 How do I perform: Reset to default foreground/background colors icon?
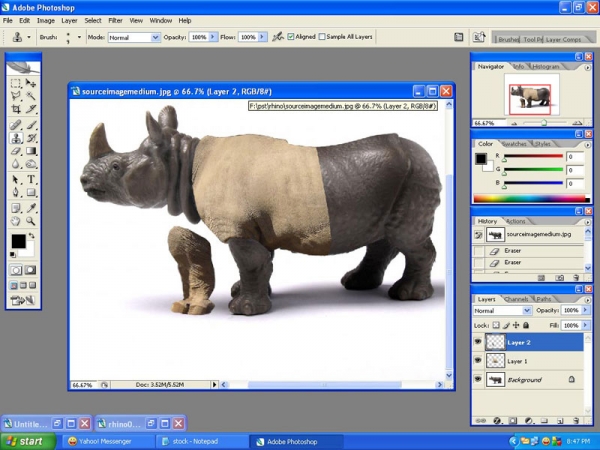click(x=13, y=255)
